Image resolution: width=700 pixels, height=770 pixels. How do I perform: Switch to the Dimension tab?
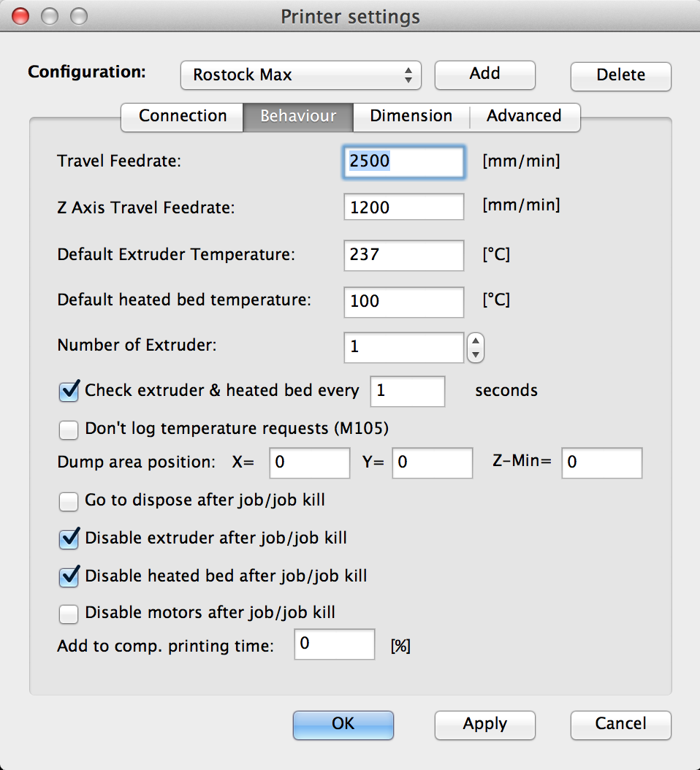(411, 116)
